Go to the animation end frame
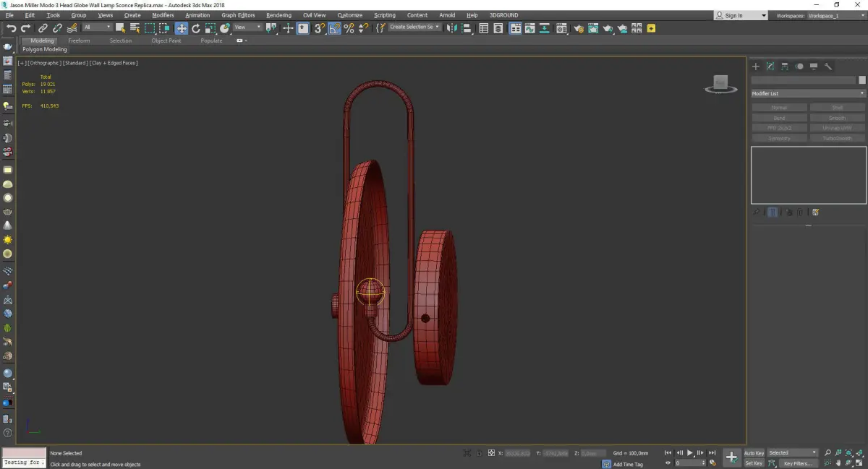Screen dimensions: 868x469 click(x=712, y=452)
